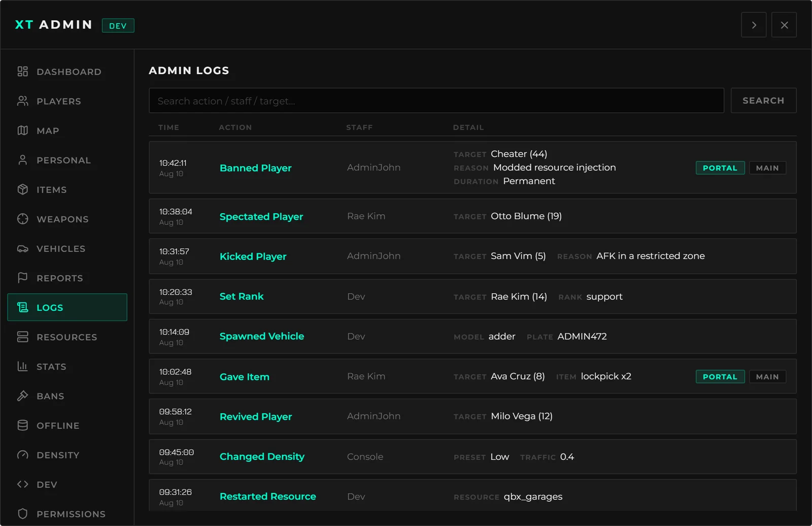Image resolution: width=812 pixels, height=526 pixels.
Task: Click item 'lockpick x2' detail
Action: 606,376
